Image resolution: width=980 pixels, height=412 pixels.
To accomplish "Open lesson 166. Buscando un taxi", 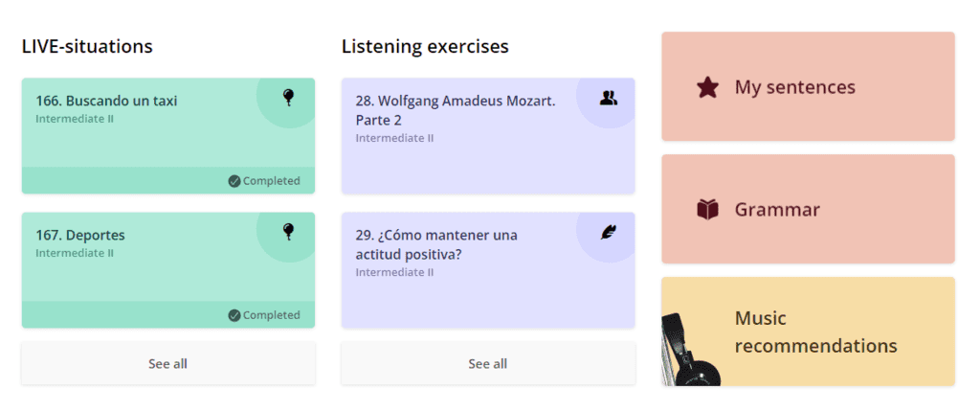I will click(106, 101).
